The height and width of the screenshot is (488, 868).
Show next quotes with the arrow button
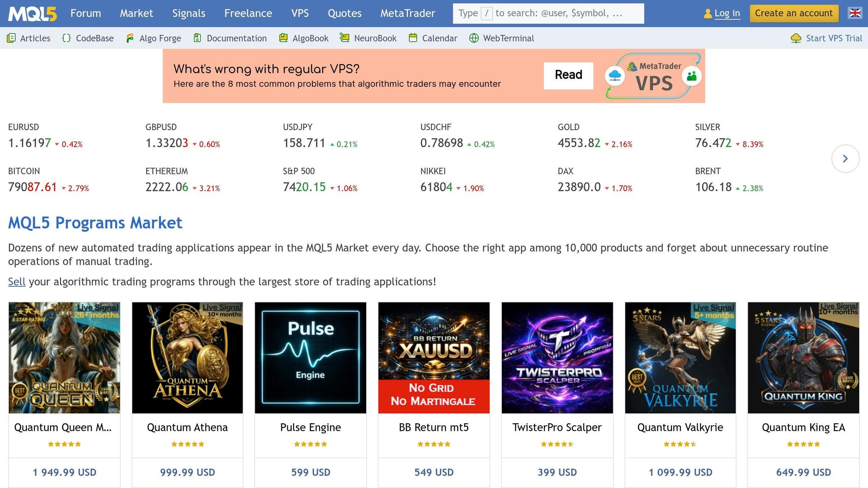tap(845, 158)
